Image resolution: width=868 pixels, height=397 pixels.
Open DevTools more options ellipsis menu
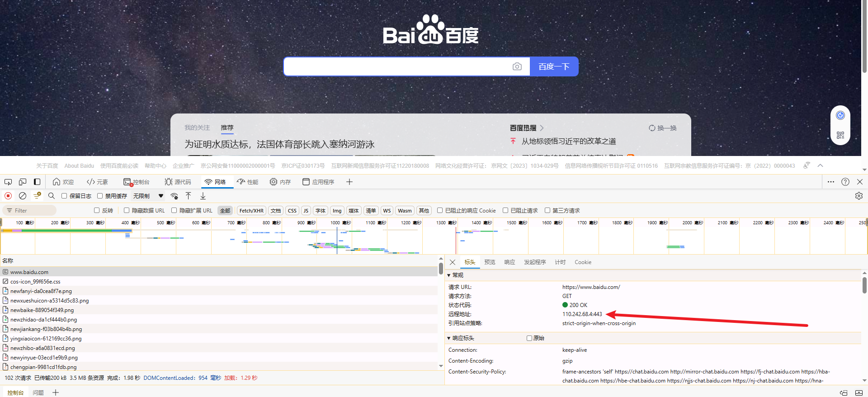831,182
